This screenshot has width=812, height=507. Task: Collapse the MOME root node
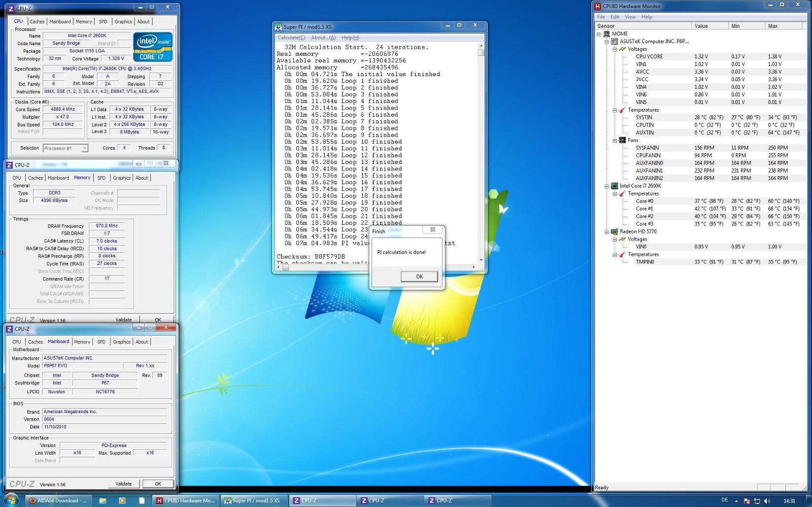(x=599, y=34)
